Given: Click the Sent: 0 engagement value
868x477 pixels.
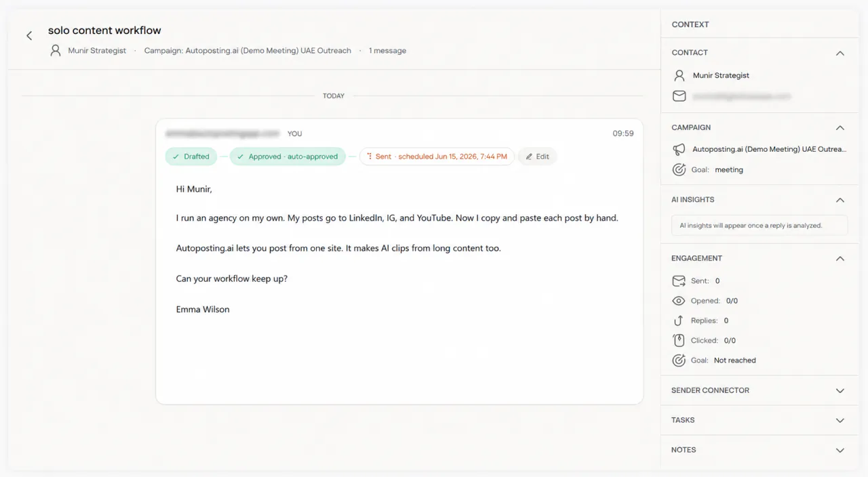Looking at the screenshot, I should pyautogui.click(x=717, y=281).
